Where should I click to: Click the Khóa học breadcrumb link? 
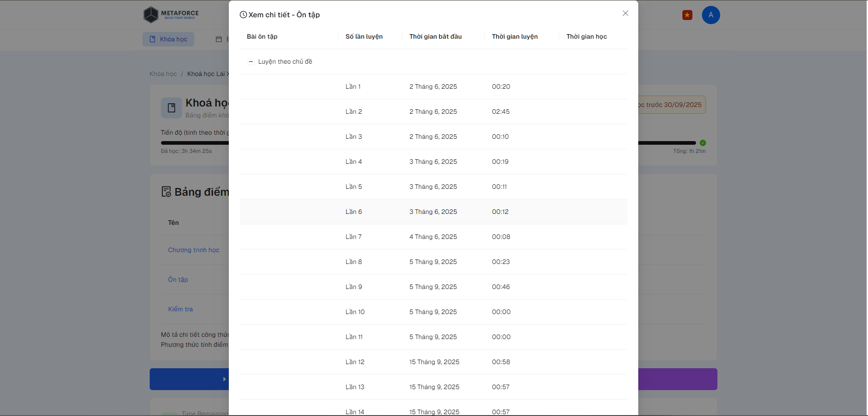pyautogui.click(x=163, y=74)
